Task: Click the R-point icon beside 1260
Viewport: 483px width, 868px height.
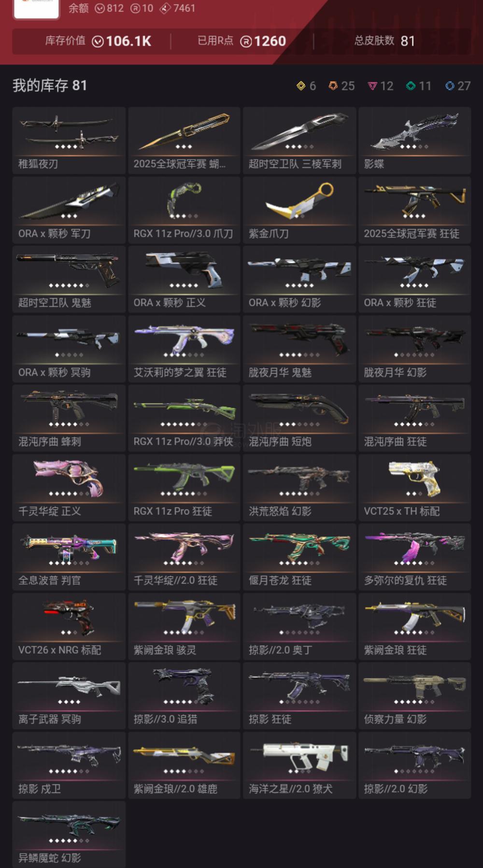Action: coord(246,42)
